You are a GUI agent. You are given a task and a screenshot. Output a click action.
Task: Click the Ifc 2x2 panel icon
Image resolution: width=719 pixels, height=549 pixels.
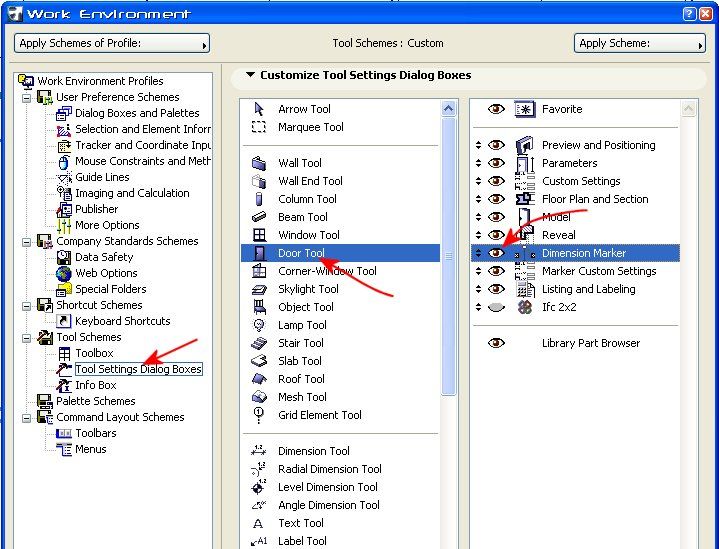point(525,307)
